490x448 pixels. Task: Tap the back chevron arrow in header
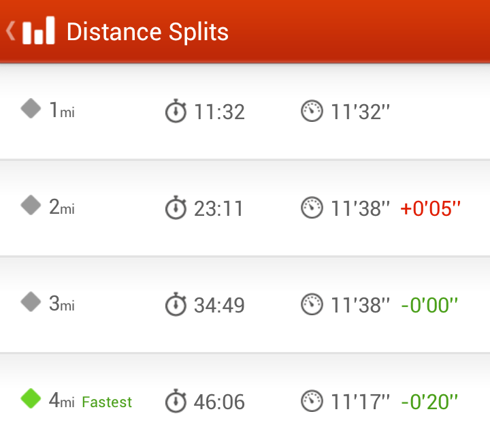pyautogui.click(x=11, y=31)
